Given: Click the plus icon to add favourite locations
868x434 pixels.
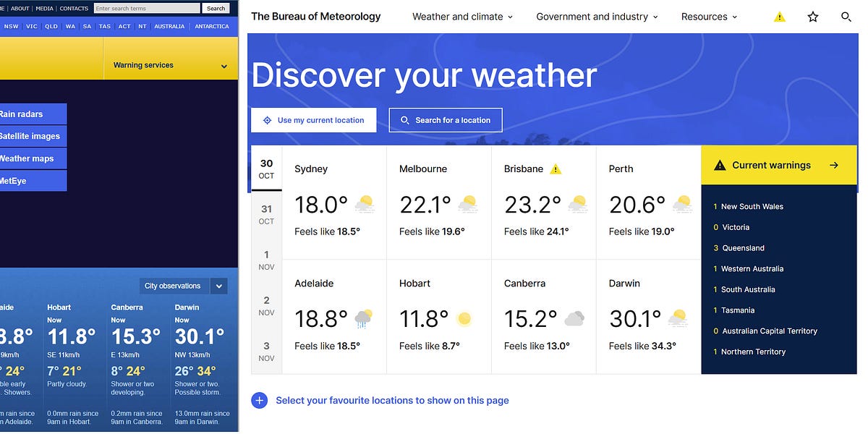Looking at the screenshot, I should (x=260, y=400).
